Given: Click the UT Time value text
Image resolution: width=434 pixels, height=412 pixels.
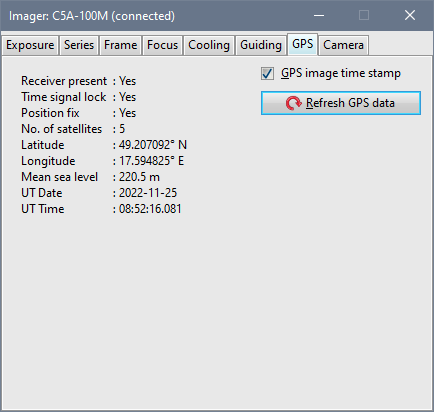Looking at the screenshot, I should (x=150, y=209).
